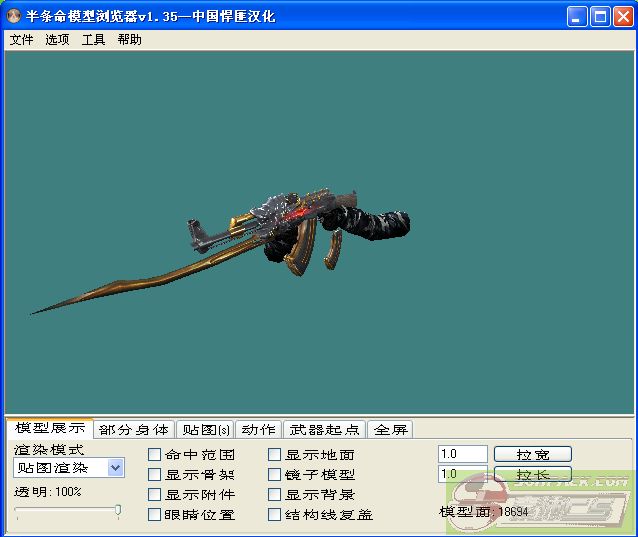638x537 pixels.
Task: Click the 透明 transparency slider
Action: [x=68, y=511]
